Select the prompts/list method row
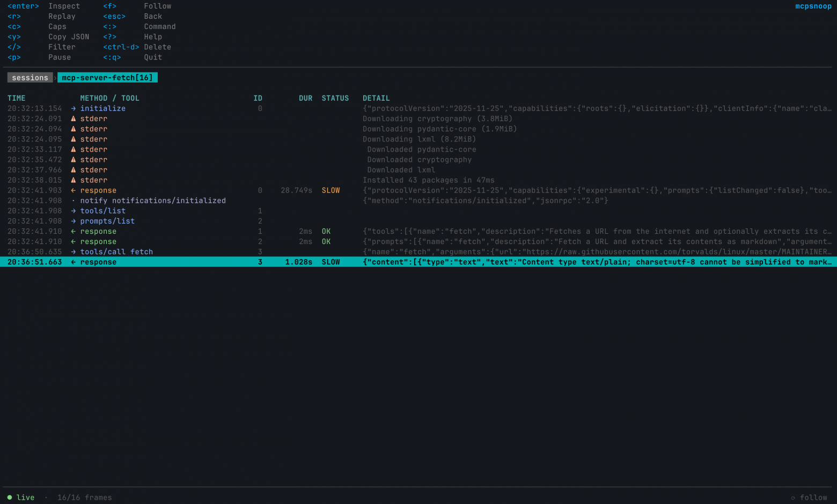The image size is (837, 504). point(418,221)
